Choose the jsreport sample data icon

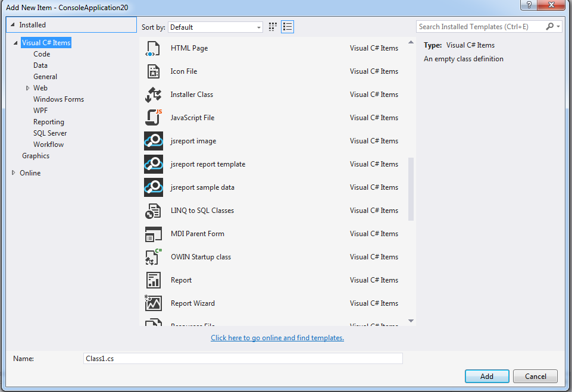[154, 187]
